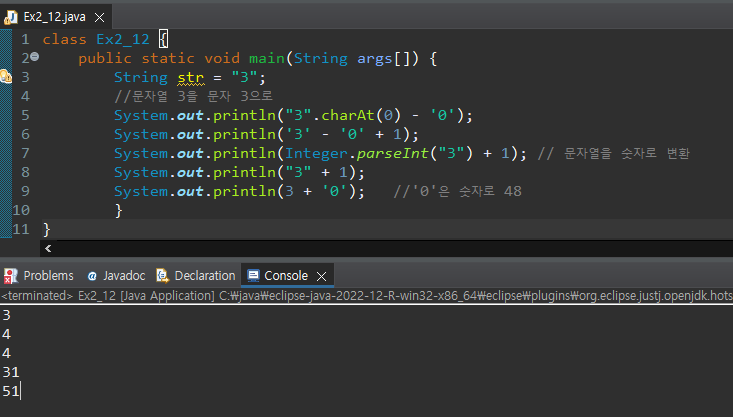This screenshot has width=733, height=417.
Task: Click the comment //문자열 3을 문자 3으로
Action: click(194, 96)
